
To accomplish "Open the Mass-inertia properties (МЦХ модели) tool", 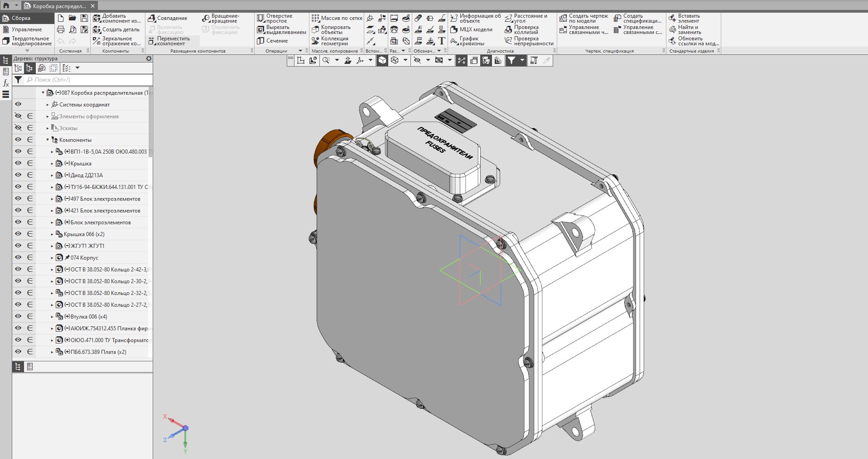I will [454, 29].
